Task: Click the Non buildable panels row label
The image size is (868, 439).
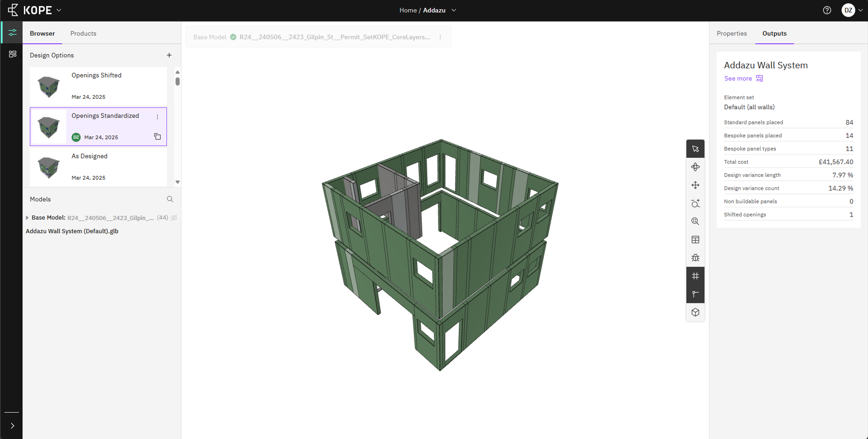Action: (750, 201)
